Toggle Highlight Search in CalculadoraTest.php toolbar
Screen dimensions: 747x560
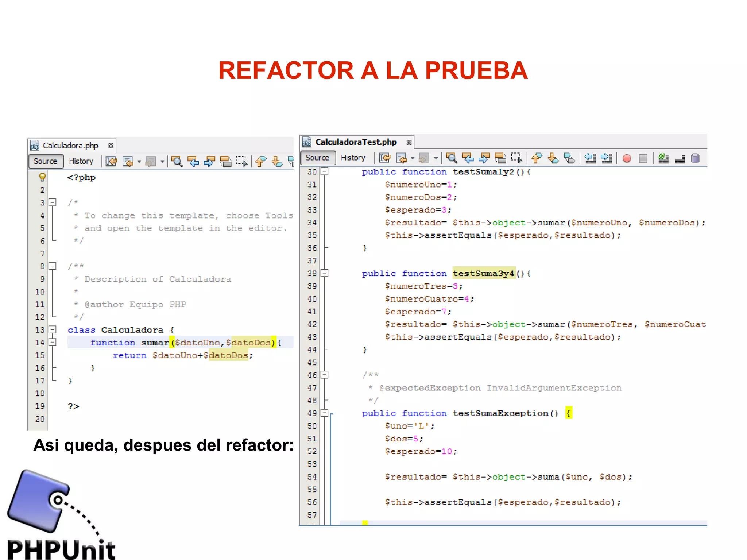click(500, 158)
